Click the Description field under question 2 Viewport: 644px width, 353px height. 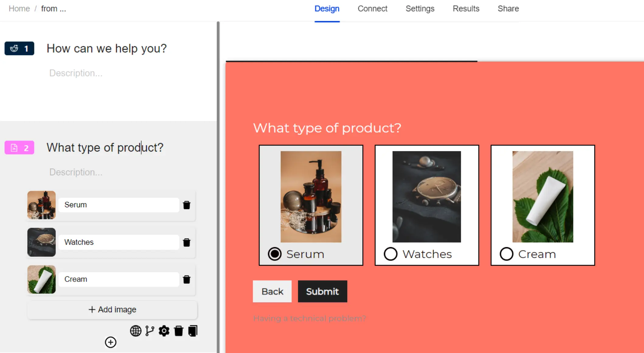pyautogui.click(x=76, y=172)
